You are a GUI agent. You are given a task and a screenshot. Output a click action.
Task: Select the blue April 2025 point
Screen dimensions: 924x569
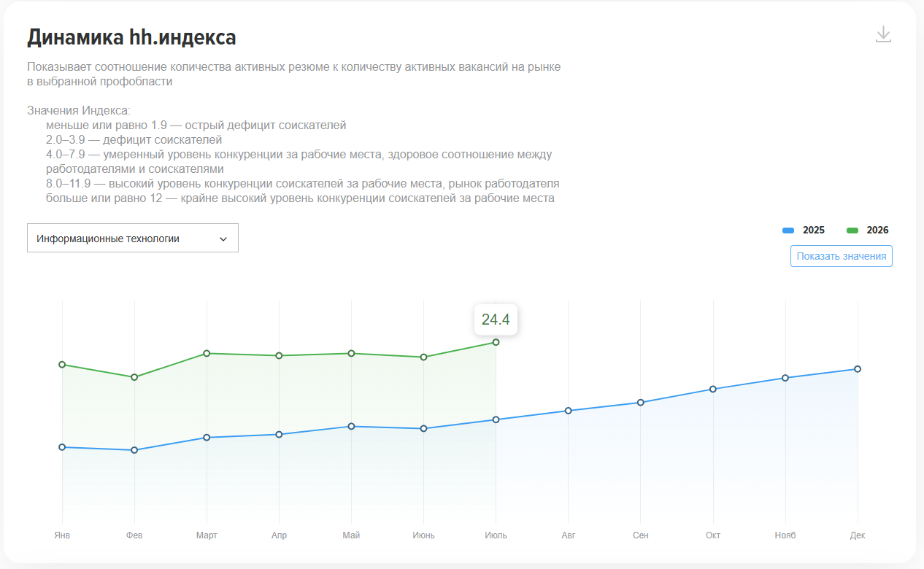pyautogui.click(x=279, y=435)
